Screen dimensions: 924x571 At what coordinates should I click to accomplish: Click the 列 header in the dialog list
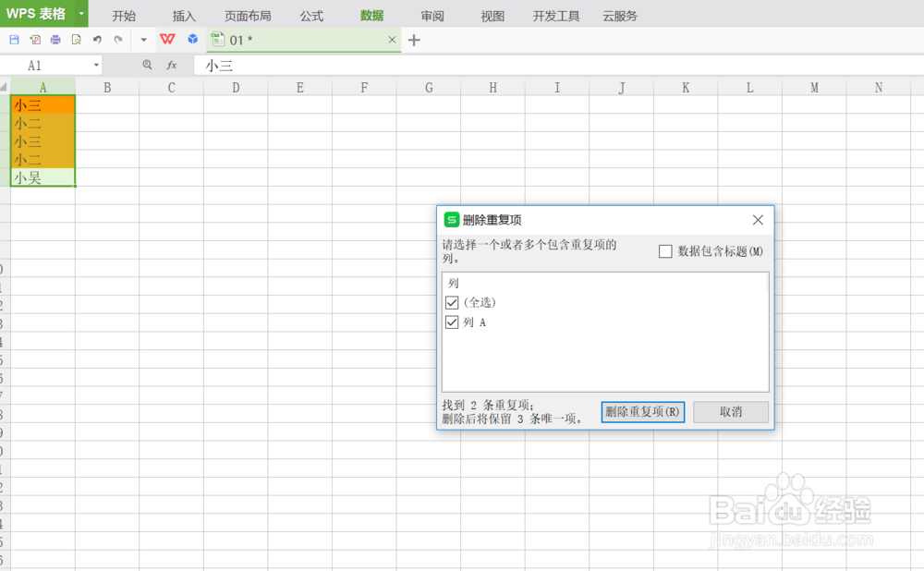point(453,283)
